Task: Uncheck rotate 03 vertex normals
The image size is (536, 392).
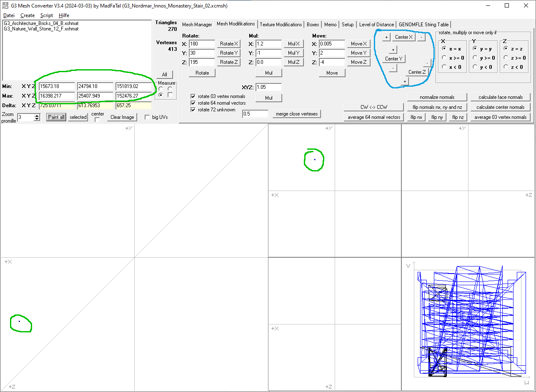Action: pyautogui.click(x=193, y=96)
